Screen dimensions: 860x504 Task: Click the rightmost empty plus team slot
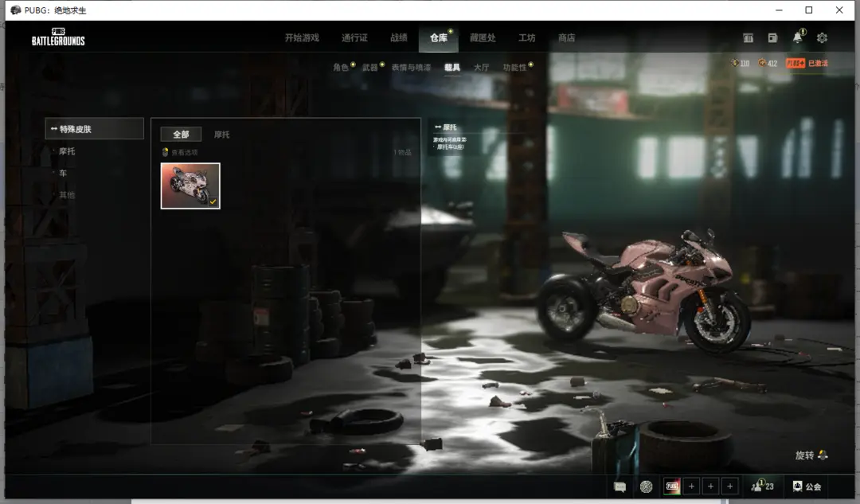[730, 486]
